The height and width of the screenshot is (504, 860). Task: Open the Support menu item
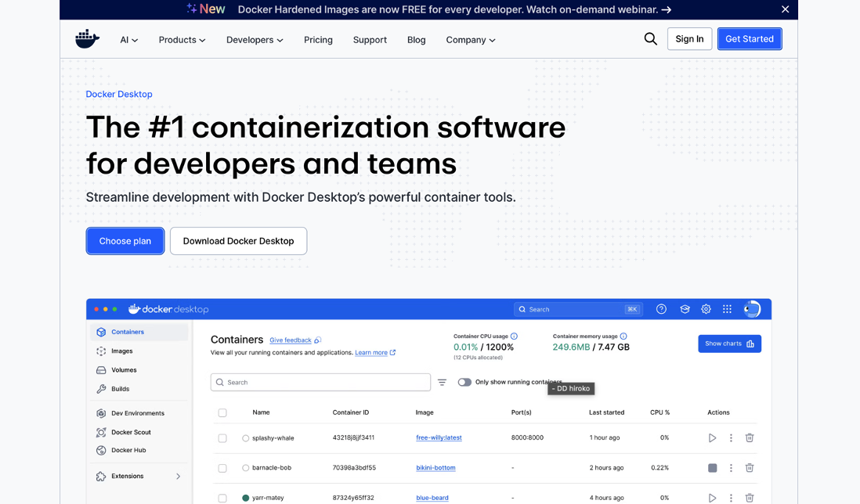(370, 40)
